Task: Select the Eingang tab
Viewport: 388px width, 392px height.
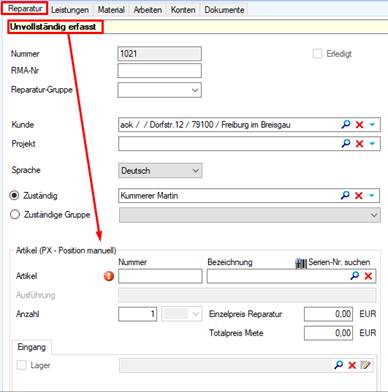Action: (32, 347)
